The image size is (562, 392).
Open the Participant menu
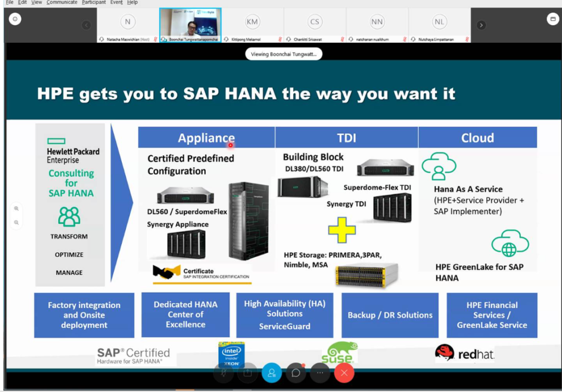click(93, 3)
